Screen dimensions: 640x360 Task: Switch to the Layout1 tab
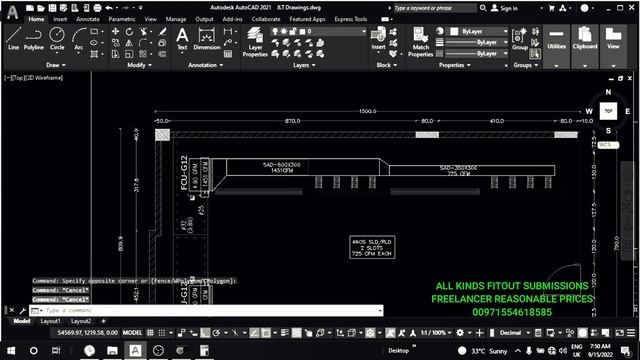pyautogui.click(x=50, y=321)
